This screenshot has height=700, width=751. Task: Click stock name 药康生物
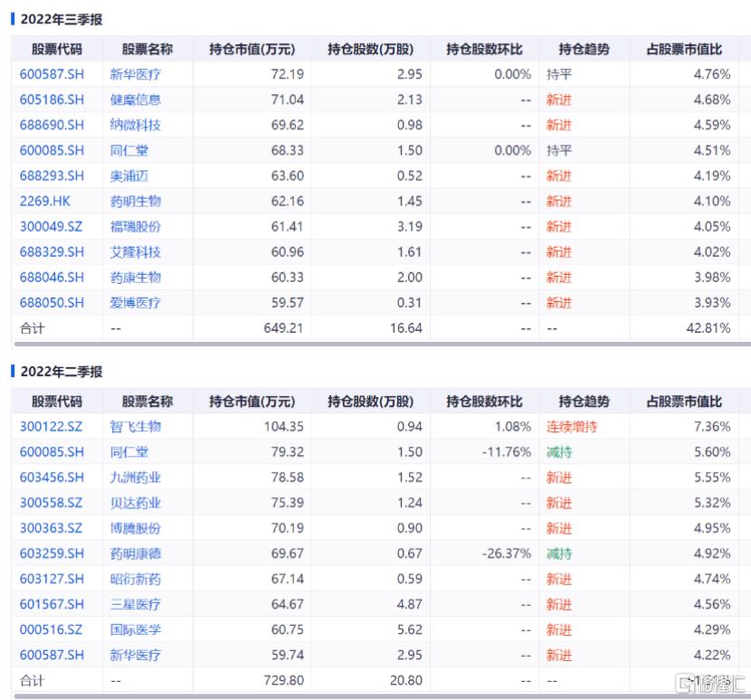pos(136,278)
